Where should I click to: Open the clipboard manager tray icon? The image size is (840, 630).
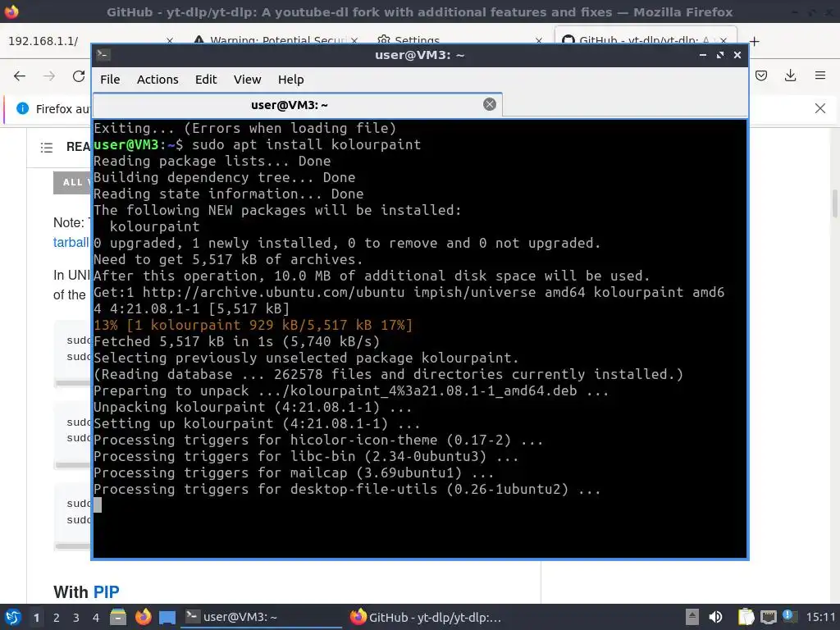(746, 617)
